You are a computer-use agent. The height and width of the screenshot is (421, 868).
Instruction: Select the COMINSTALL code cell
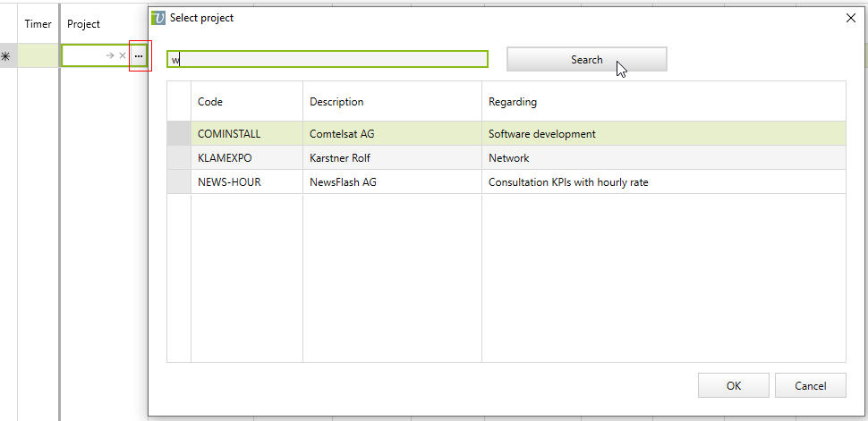point(229,134)
